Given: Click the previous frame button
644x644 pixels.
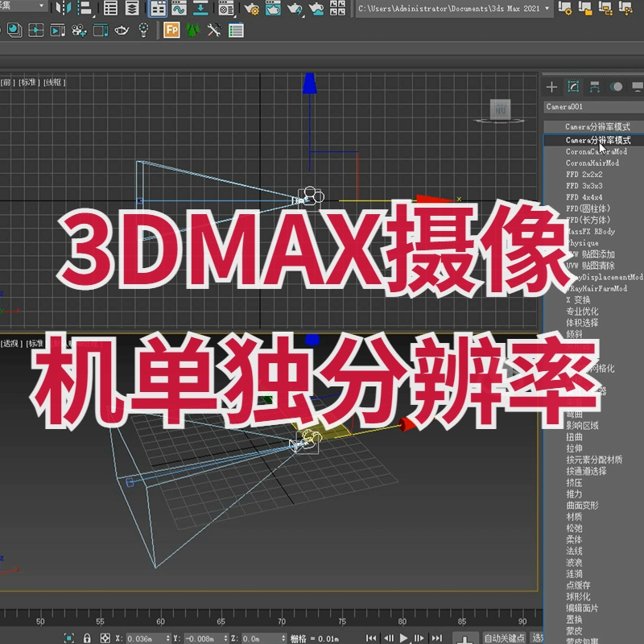Looking at the screenshot, I should point(389,638).
